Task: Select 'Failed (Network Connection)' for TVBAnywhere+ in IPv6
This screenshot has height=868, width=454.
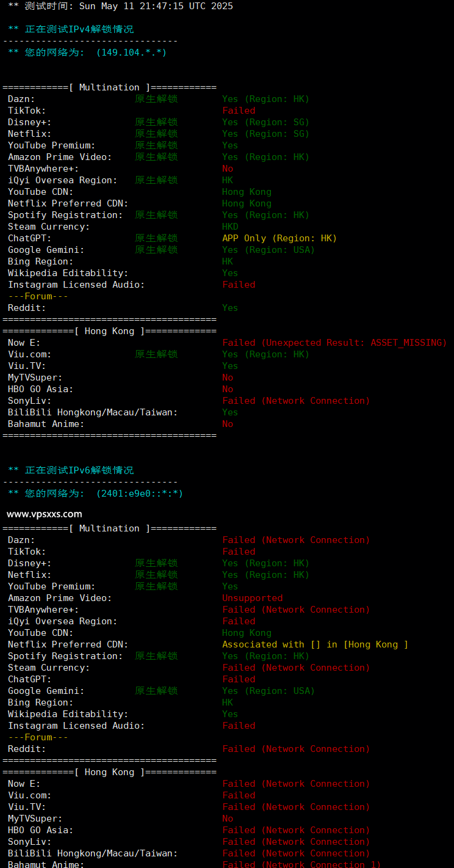Action: 296,610
